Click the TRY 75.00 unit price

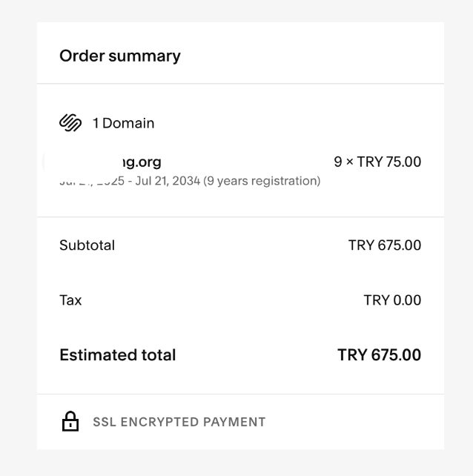389,162
